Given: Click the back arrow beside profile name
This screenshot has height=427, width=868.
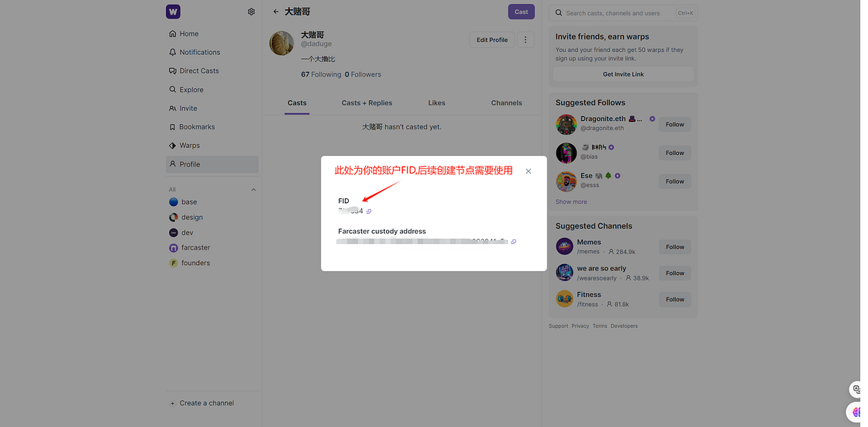Looking at the screenshot, I should pyautogui.click(x=276, y=12).
